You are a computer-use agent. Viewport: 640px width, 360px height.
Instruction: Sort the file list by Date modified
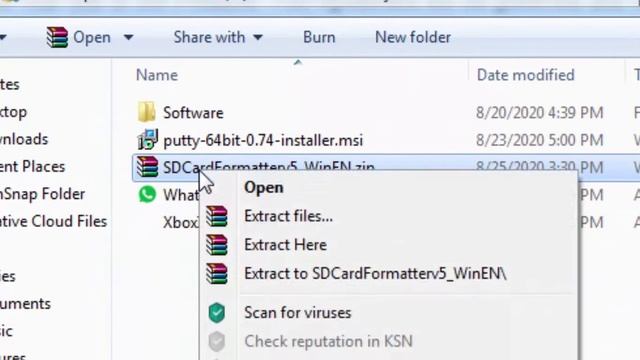pos(525,75)
